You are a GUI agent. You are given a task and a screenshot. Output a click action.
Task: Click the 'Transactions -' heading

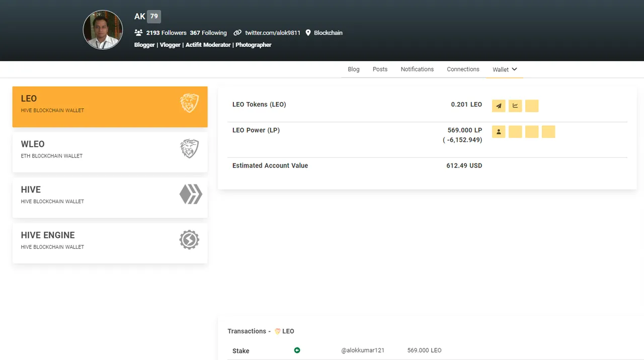point(249,331)
